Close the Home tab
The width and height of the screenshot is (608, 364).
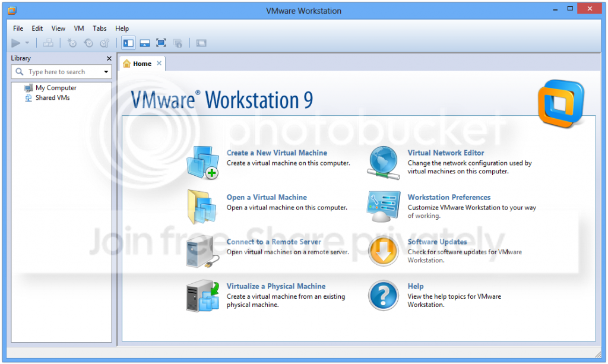159,63
